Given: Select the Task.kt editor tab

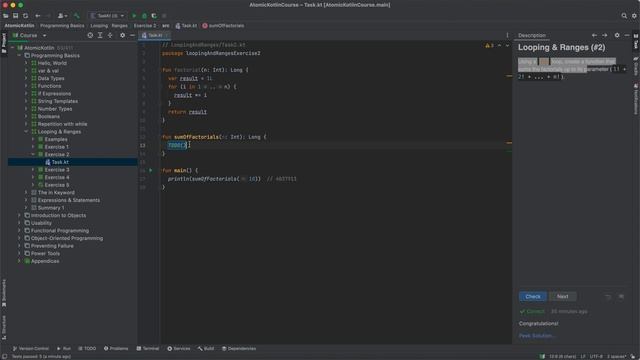Looking at the screenshot, I should click(154, 36).
